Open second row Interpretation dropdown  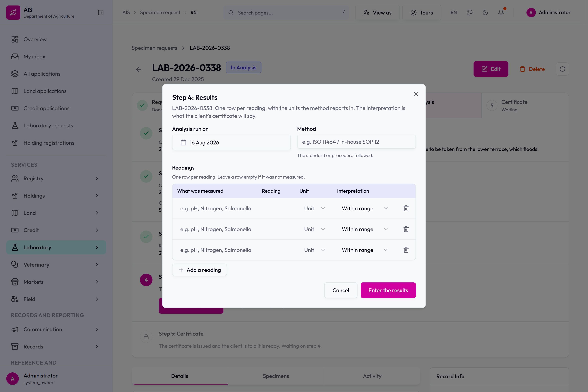pos(365,229)
